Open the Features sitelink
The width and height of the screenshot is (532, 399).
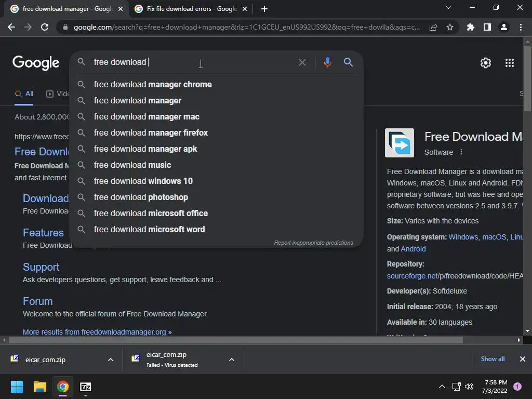(x=43, y=233)
